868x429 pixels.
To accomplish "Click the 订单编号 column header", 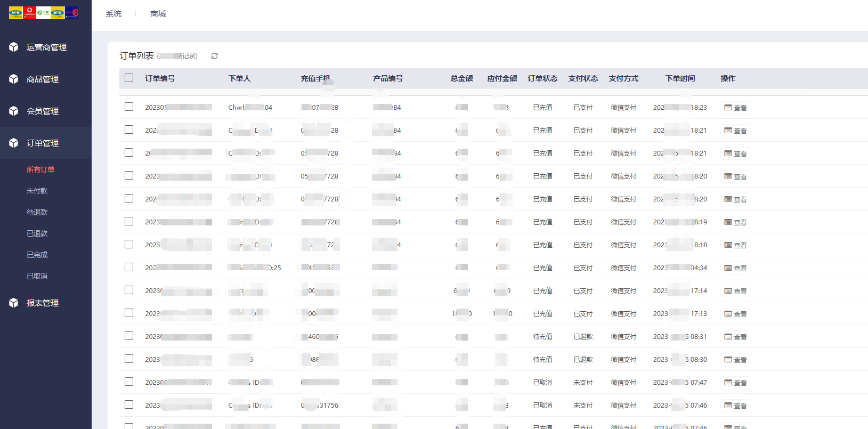I will point(160,78).
